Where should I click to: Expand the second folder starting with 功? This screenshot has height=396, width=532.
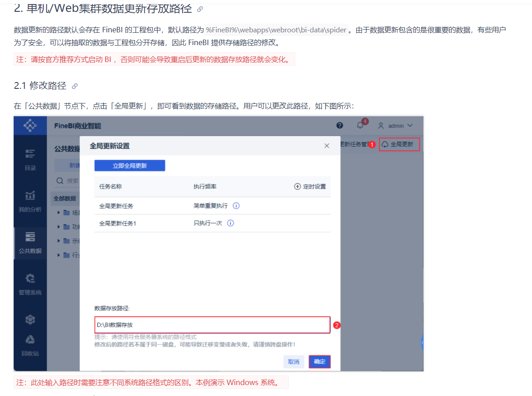[59, 226]
